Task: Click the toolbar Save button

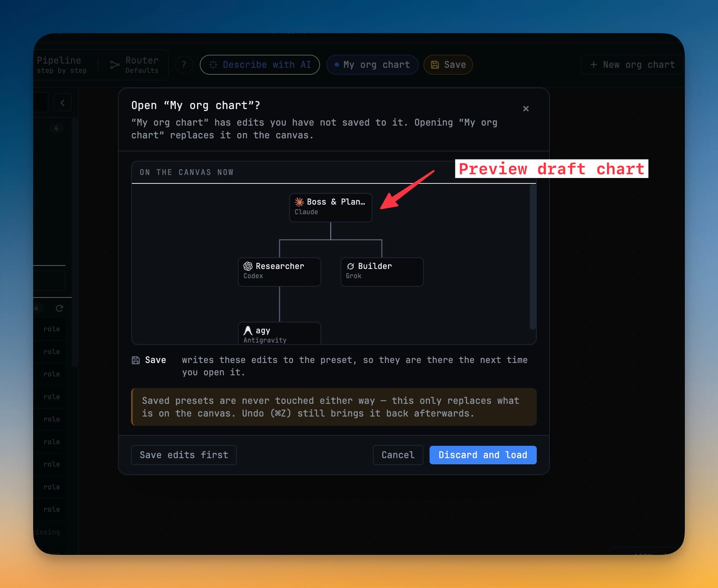Action: coord(448,65)
